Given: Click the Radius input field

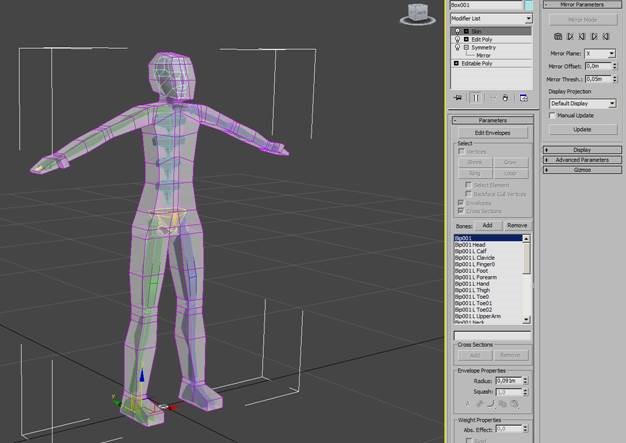Looking at the screenshot, I should click(x=507, y=381).
